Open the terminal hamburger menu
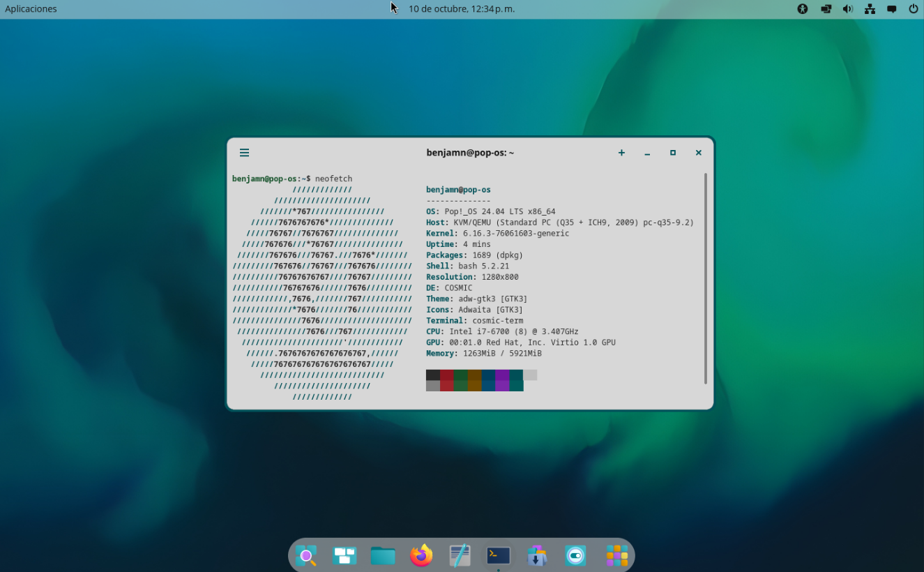This screenshot has width=924, height=572. click(244, 153)
